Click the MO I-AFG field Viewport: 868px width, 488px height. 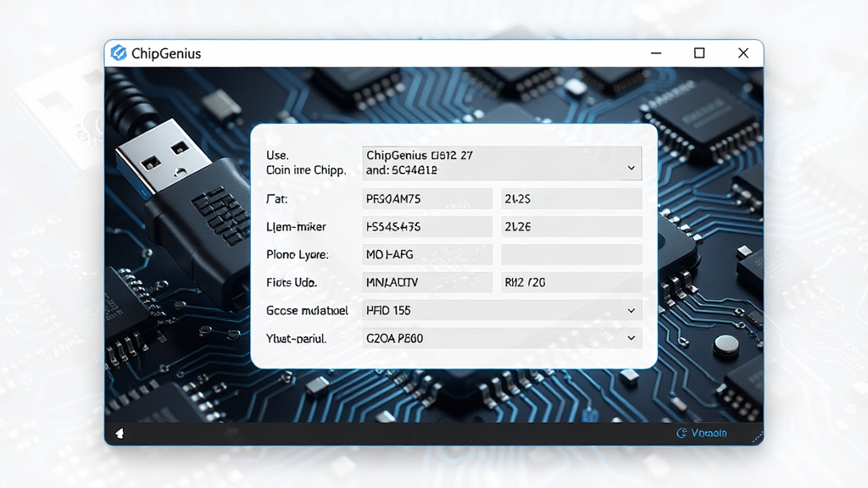tap(427, 254)
